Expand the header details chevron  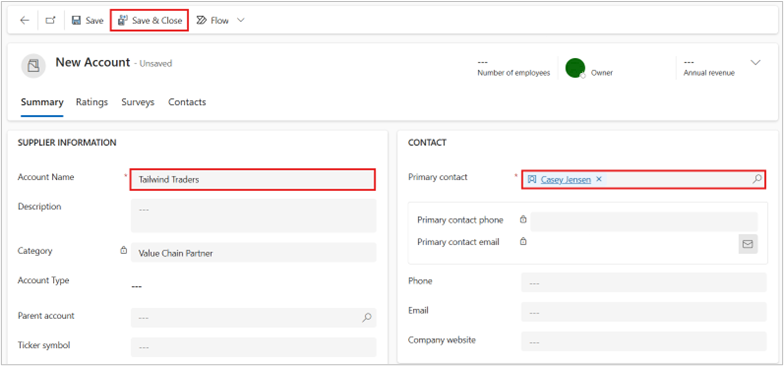[756, 62]
